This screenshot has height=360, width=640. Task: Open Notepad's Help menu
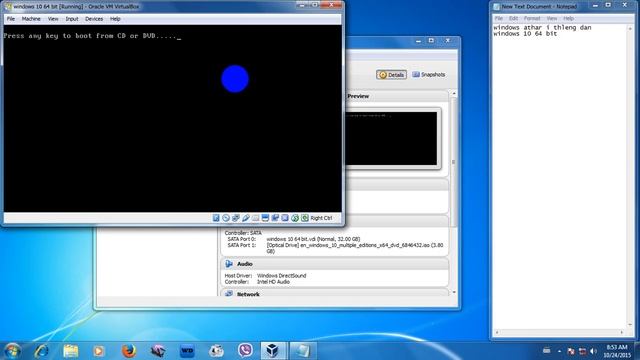point(568,18)
